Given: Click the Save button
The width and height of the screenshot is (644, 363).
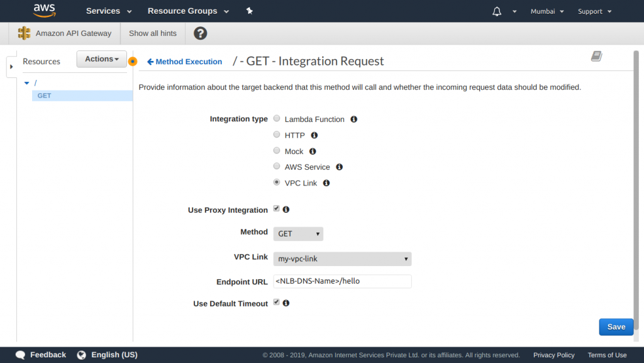Looking at the screenshot, I should (616, 327).
